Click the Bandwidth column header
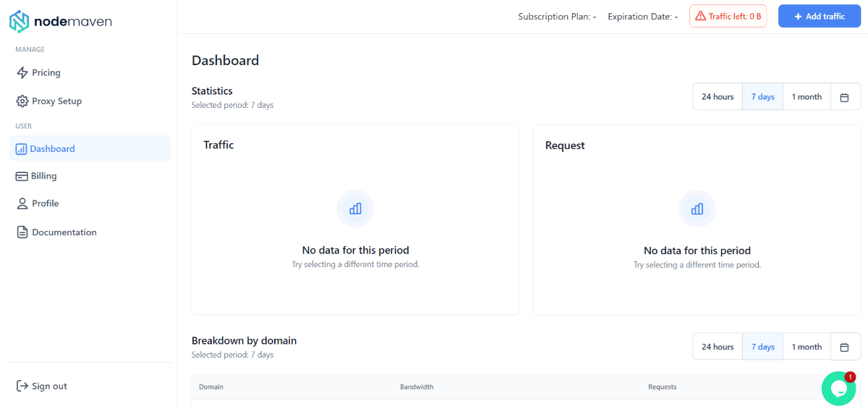The width and height of the screenshot is (868, 409). pyautogui.click(x=417, y=387)
